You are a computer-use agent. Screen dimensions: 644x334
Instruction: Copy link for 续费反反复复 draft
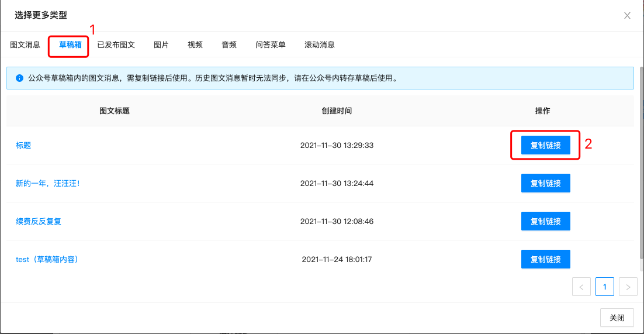tap(545, 221)
